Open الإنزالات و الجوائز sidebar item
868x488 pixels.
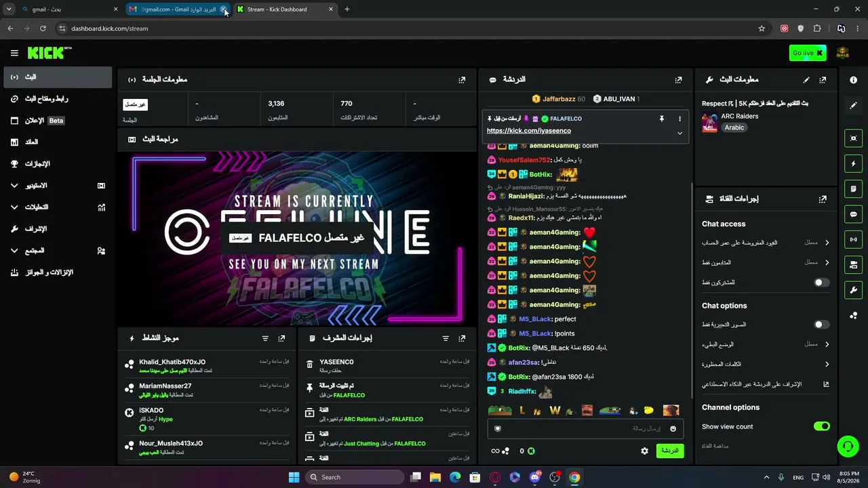tap(58, 272)
